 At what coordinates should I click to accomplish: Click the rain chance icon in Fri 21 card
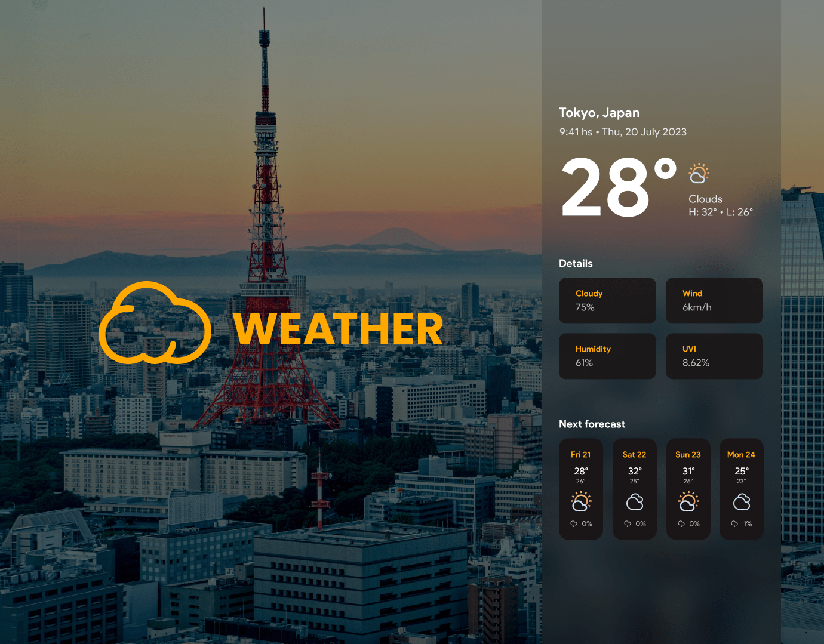[x=574, y=523]
